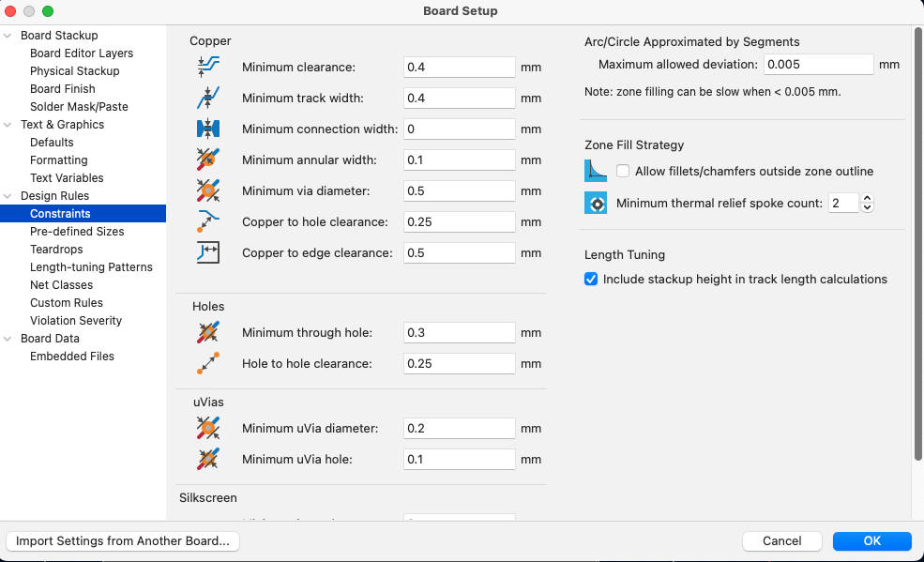The height and width of the screenshot is (562, 924).
Task: Click the minimum track width icon
Action: [x=208, y=99]
